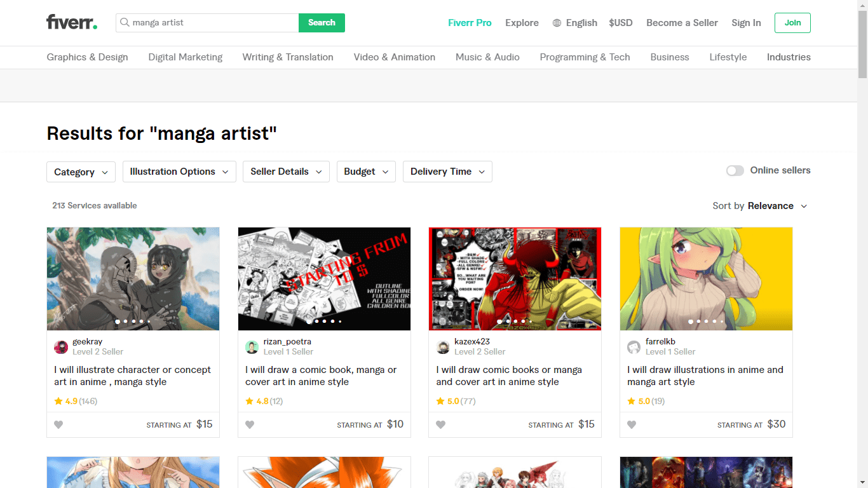
Task: Click the star rating on kazex423's gig
Action: point(456,401)
